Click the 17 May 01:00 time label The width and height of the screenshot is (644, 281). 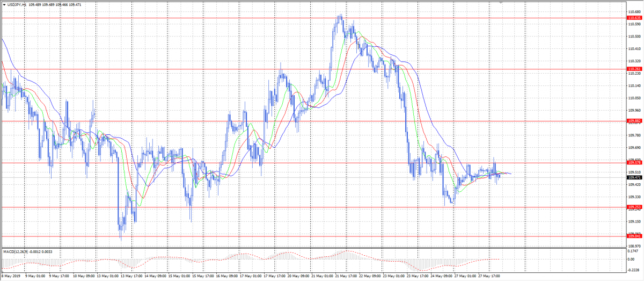coord(251,277)
